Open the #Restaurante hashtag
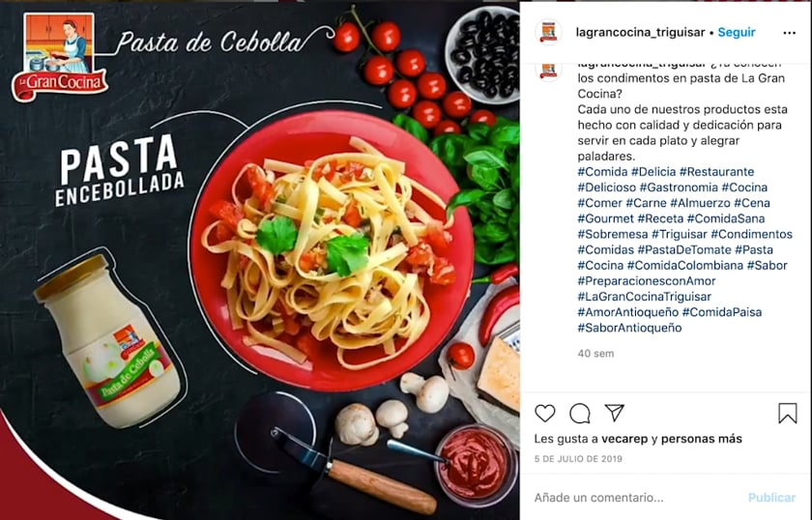Viewport: 812px width, 520px height. [x=716, y=171]
